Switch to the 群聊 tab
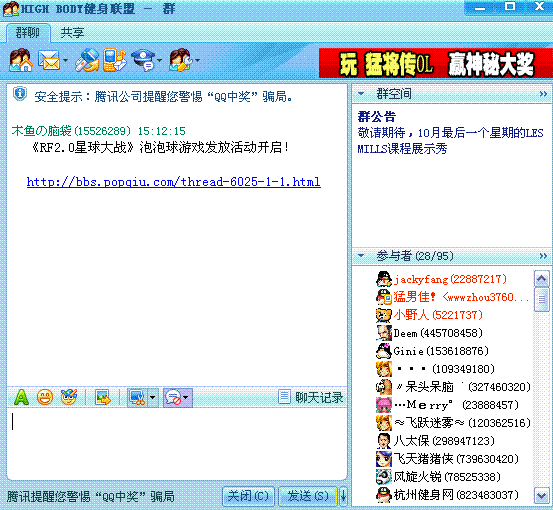553x510 pixels. [x=28, y=33]
